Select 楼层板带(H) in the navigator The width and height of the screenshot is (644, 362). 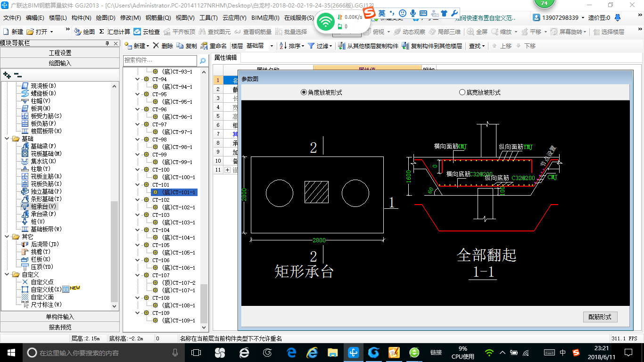(x=46, y=131)
